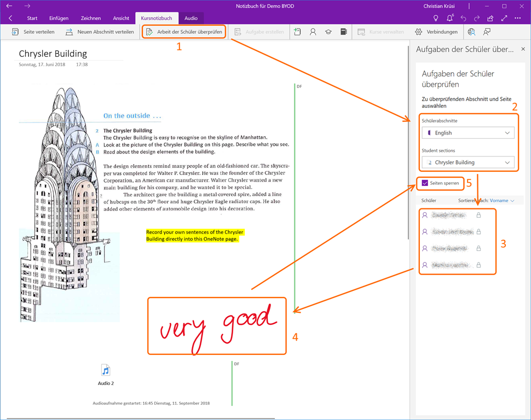The height and width of the screenshot is (420, 531).
Task: Click the lightbulb help icon
Action: [436, 19]
